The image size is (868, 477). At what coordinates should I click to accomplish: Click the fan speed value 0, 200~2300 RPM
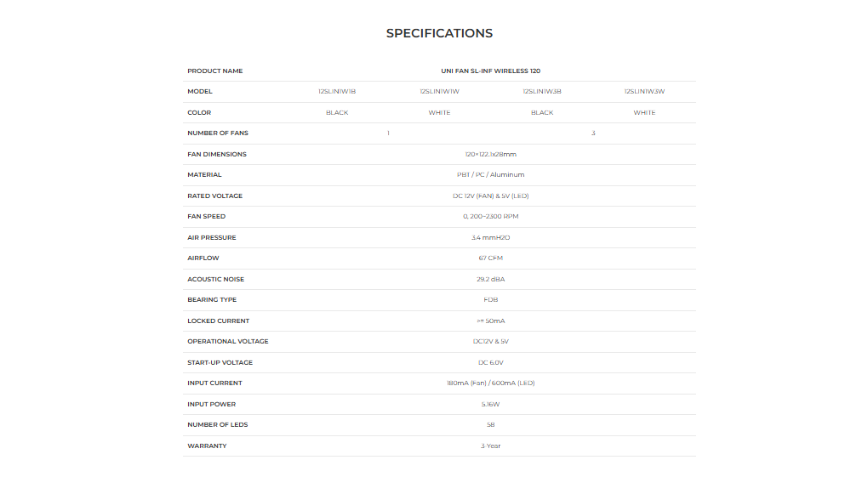click(x=490, y=217)
